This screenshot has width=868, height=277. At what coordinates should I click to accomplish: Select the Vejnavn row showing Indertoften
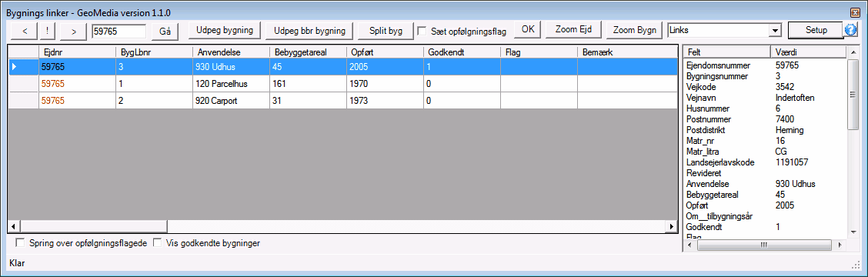[x=764, y=98]
